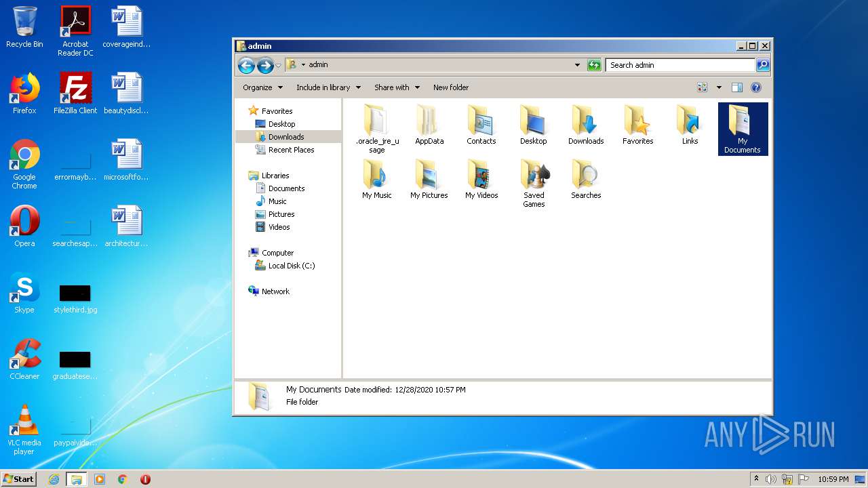Image resolution: width=868 pixels, height=488 pixels.
Task: Select the coverageind Word document
Action: [127, 27]
